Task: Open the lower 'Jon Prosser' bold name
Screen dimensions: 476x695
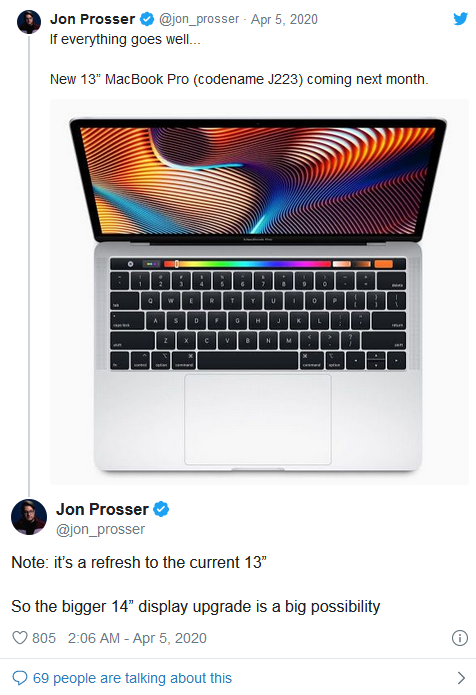Action: tap(102, 509)
